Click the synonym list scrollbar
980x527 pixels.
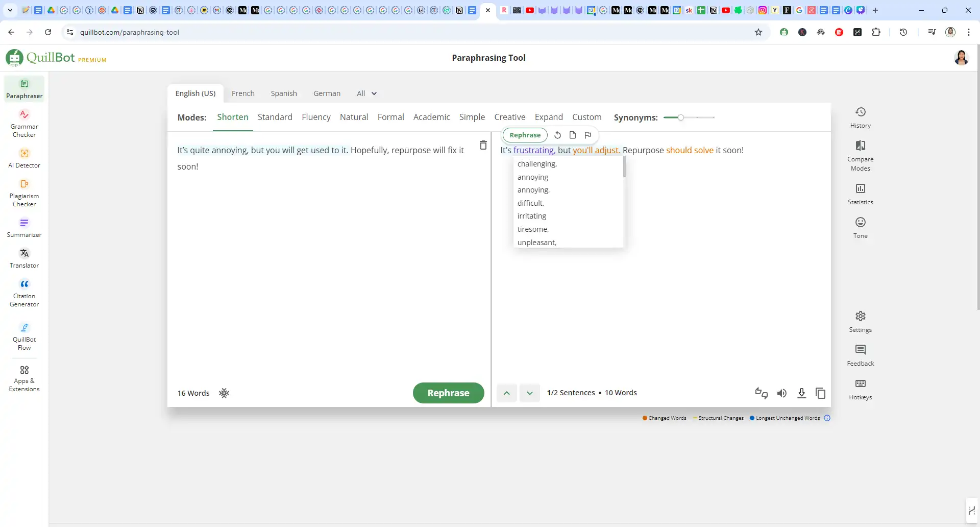[x=624, y=166]
